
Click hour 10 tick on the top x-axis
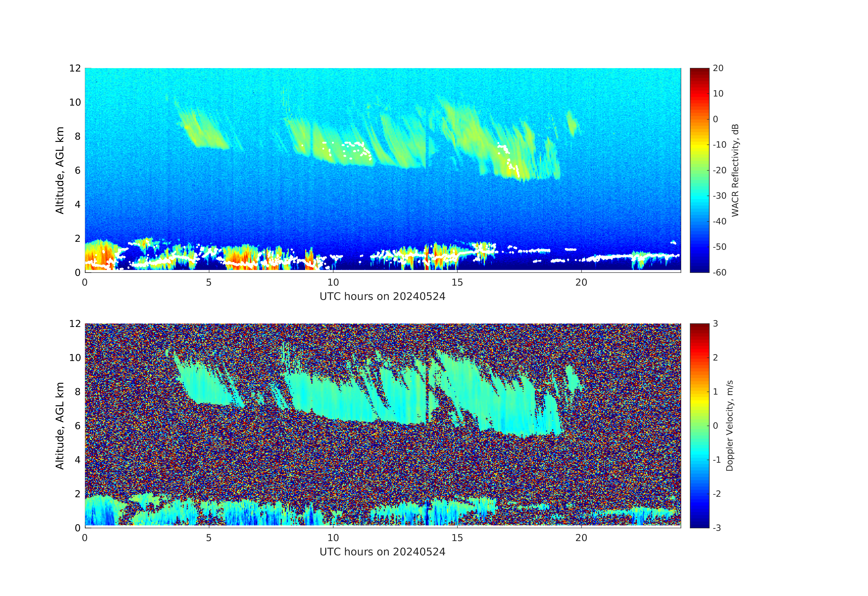333,282
